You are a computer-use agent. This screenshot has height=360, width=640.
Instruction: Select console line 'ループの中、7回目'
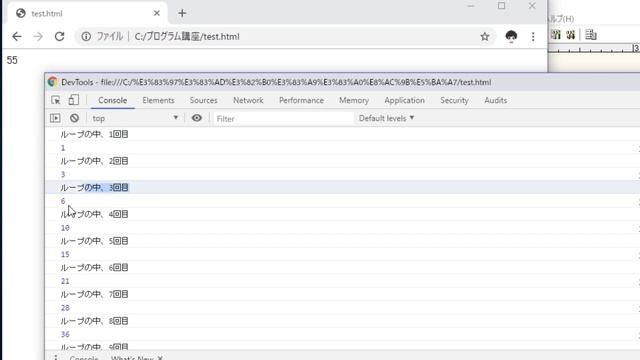pos(94,294)
